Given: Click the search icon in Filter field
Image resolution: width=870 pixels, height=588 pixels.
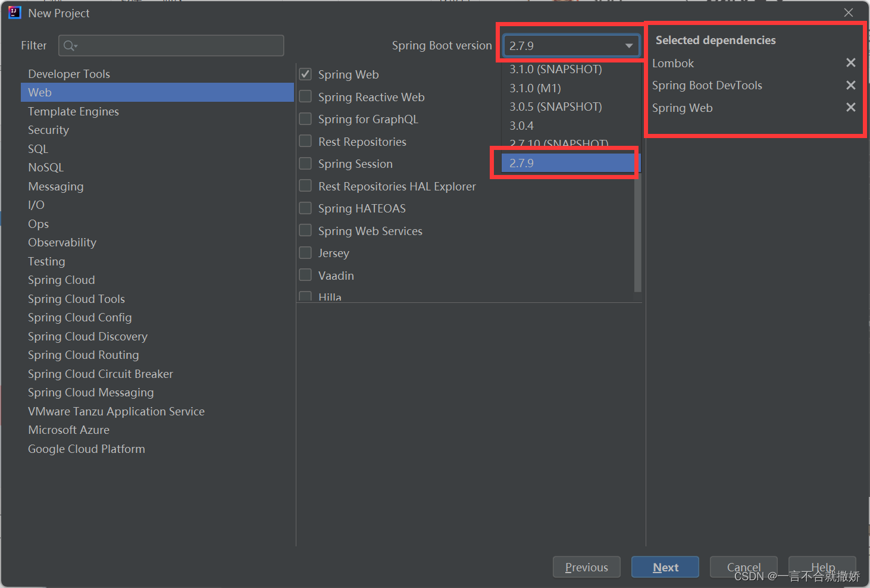Looking at the screenshot, I should click(70, 46).
